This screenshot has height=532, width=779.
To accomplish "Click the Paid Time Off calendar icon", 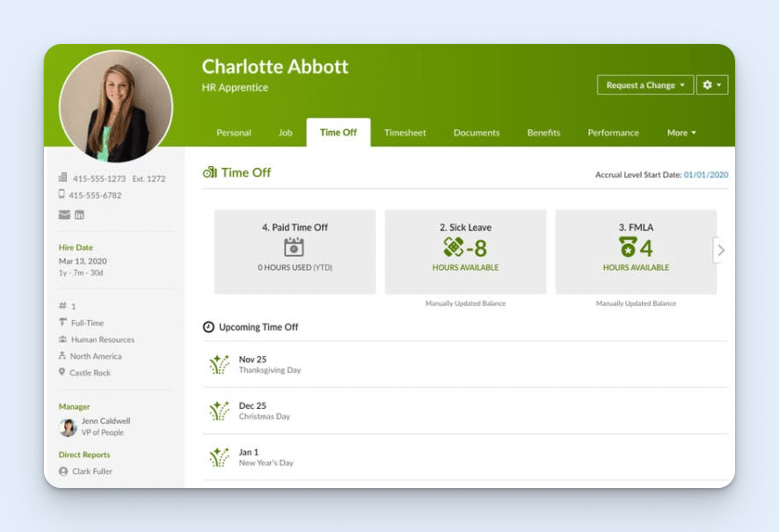I will (x=294, y=246).
